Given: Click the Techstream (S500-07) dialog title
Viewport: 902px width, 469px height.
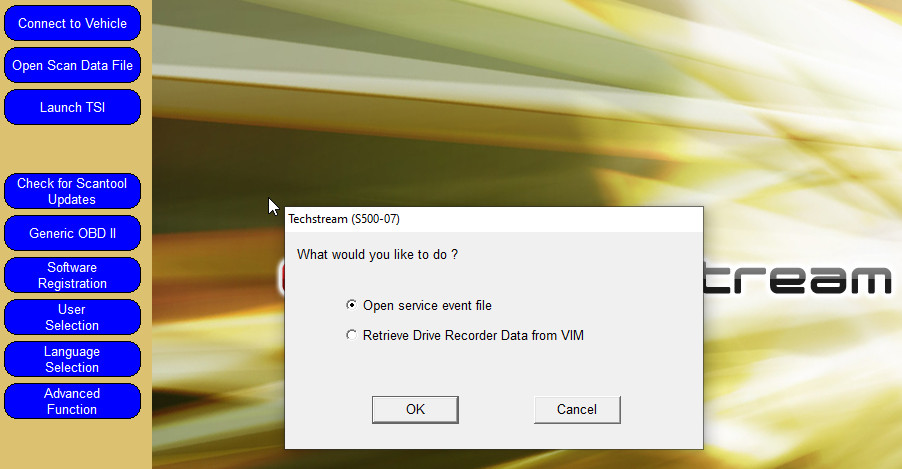Looking at the screenshot, I should pos(344,219).
